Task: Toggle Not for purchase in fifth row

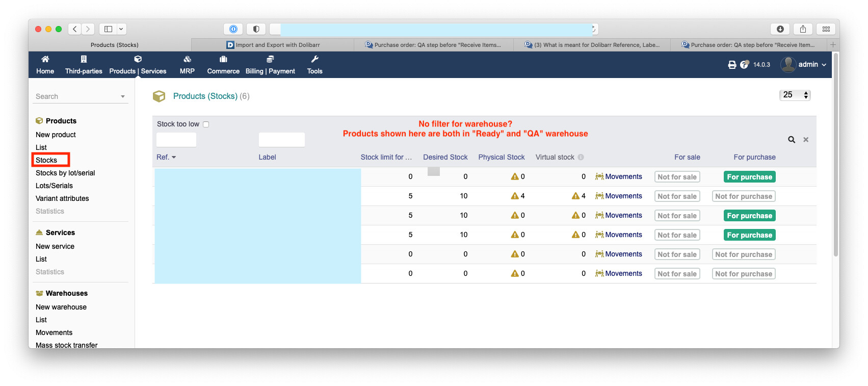Action: tap(744, 254)
